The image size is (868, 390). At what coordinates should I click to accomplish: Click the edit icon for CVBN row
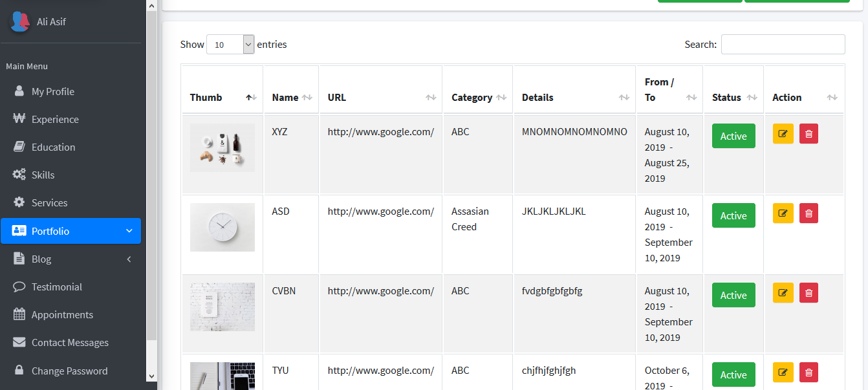coord(783,293)
